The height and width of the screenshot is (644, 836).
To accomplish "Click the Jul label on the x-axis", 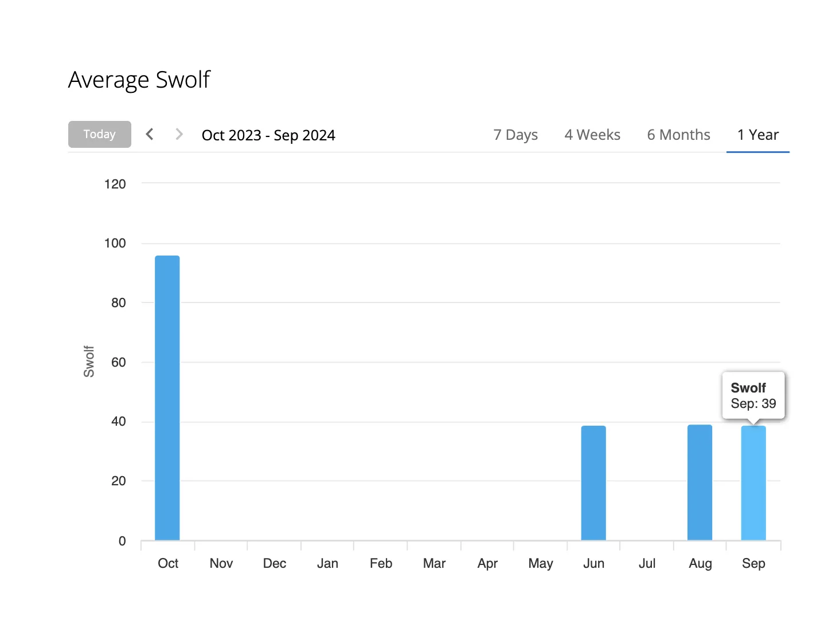I will pos(647,563).
